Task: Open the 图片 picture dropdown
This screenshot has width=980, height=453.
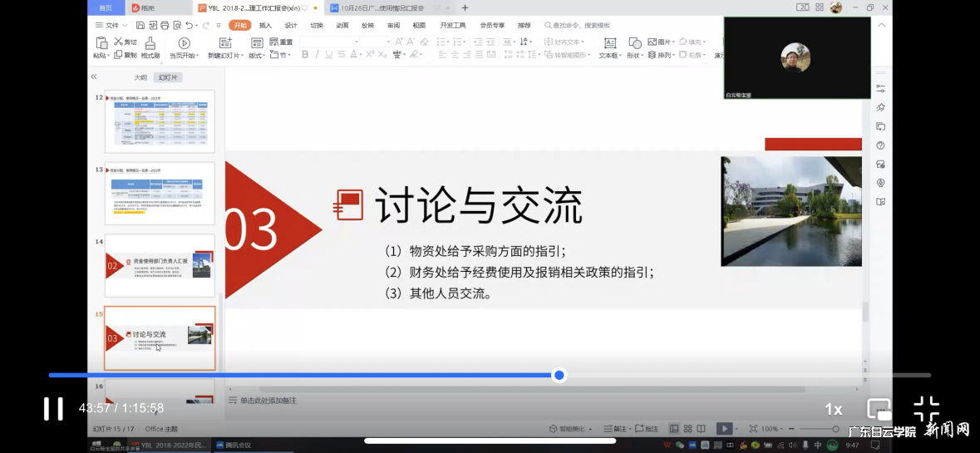Action: [662, 42]
